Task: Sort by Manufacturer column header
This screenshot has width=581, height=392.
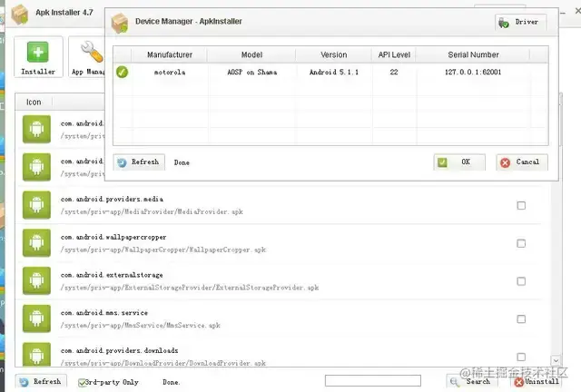Action: pos(170,54)
